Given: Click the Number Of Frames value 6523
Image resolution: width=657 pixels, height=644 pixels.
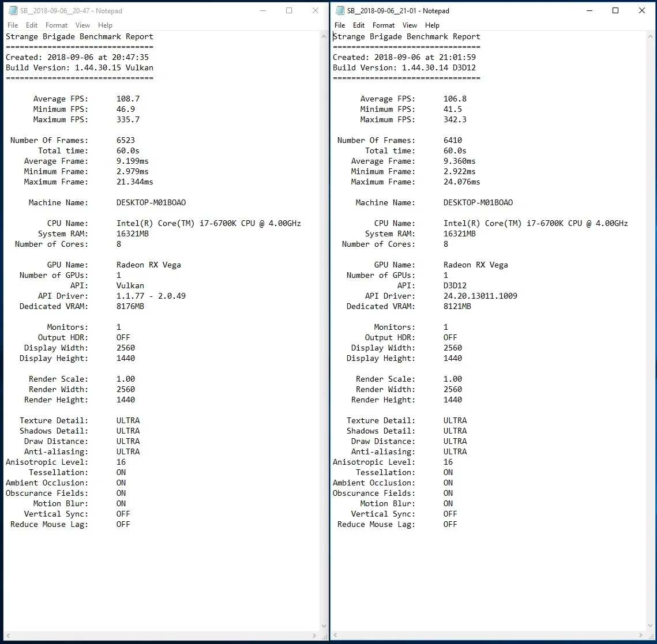Looking at the screenshot, I should pyautogui.click(x=126, y=140).
